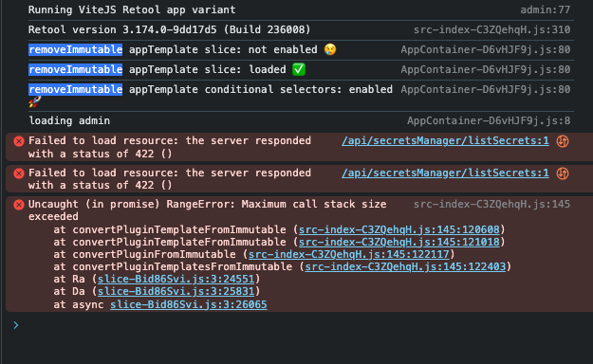The width and height of the screenshot is (593, 364).
Task: Open source location admin:77
Action: [x=545, y=9]
